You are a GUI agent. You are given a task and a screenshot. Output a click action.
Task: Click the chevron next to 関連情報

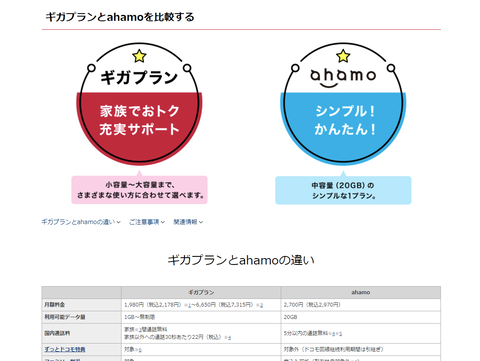pos(201,222)
